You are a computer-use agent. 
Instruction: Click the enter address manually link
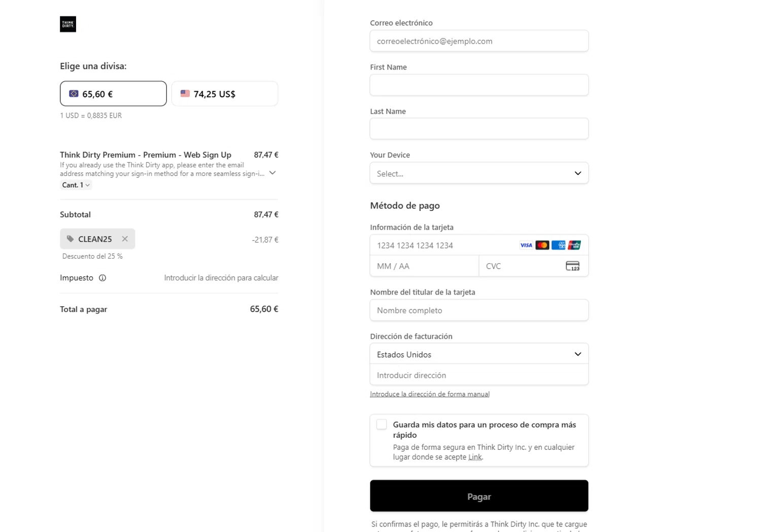coord(430,394)
